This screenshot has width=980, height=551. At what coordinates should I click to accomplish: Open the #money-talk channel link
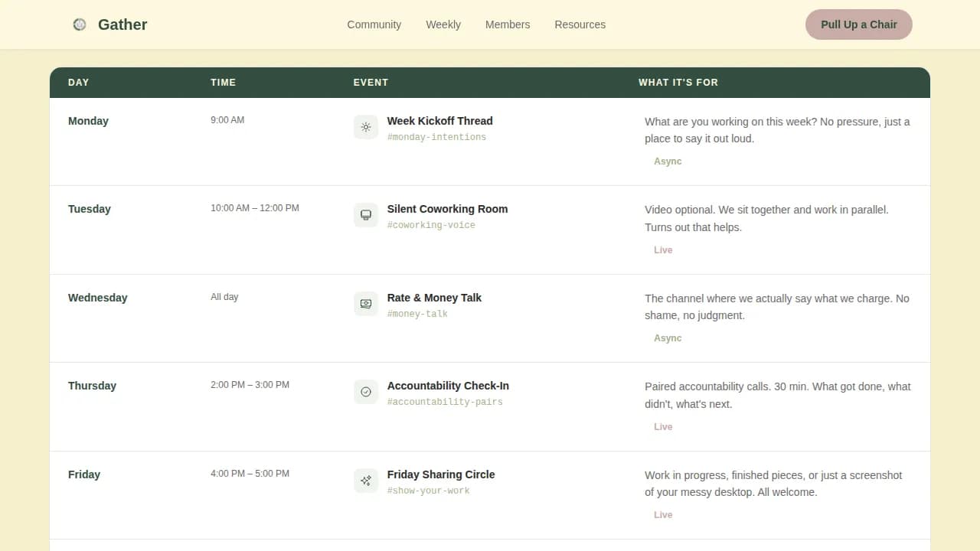click(x=417, y=314)
